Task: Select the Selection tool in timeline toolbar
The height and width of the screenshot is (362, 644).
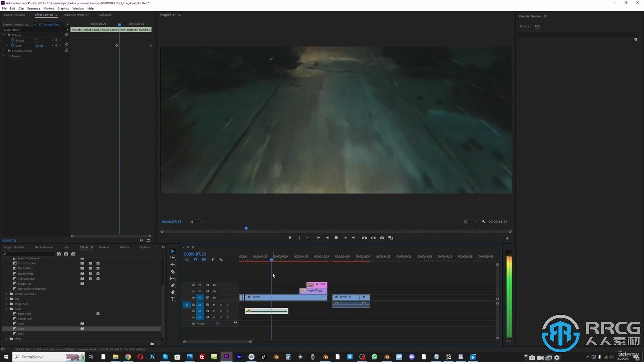Action: [x=173, y=251]
